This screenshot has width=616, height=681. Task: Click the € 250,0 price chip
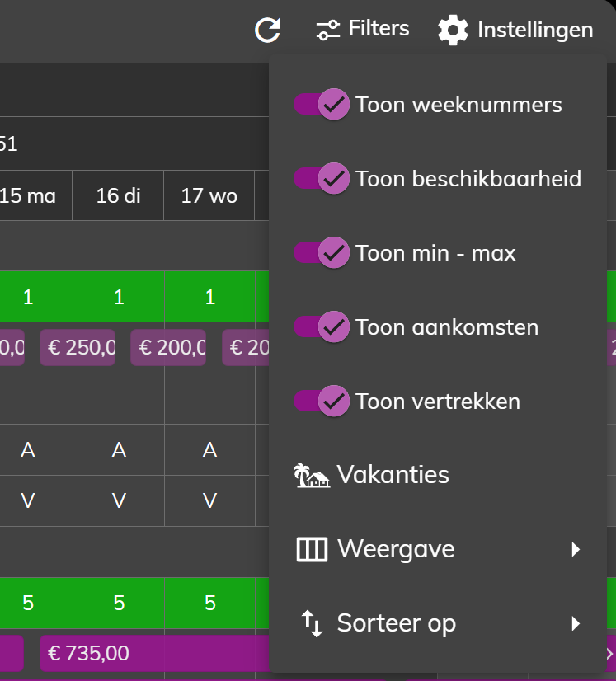point(78,347)
